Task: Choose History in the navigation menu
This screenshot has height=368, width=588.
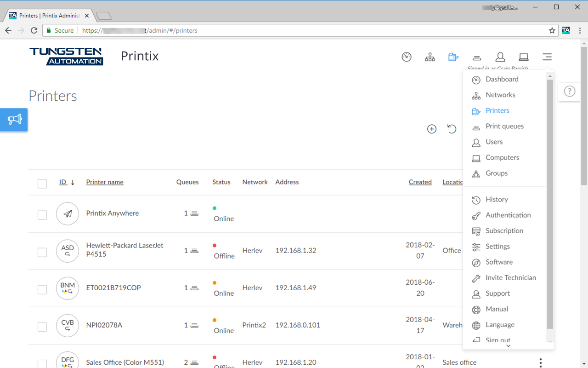Action: pos(497,199)
